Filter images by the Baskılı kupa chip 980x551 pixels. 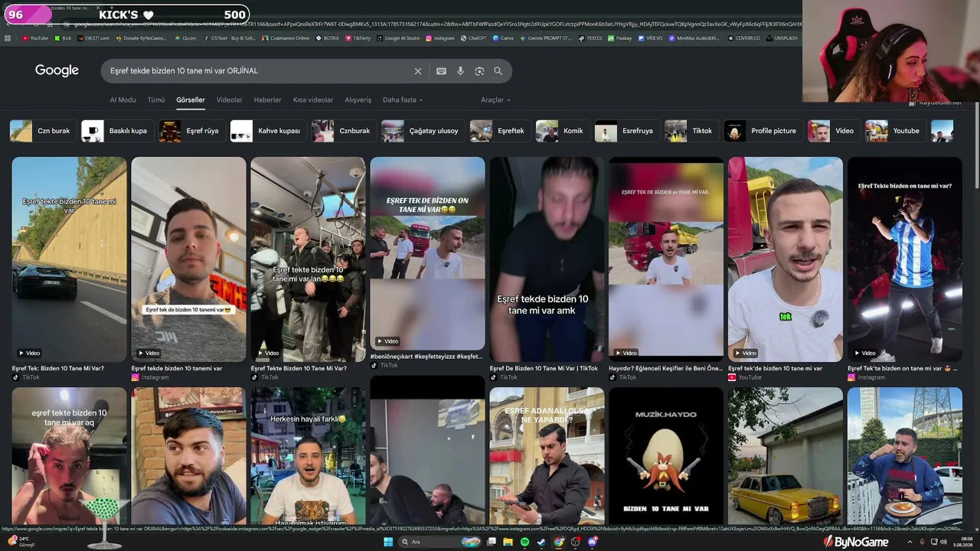coord(117,131)
